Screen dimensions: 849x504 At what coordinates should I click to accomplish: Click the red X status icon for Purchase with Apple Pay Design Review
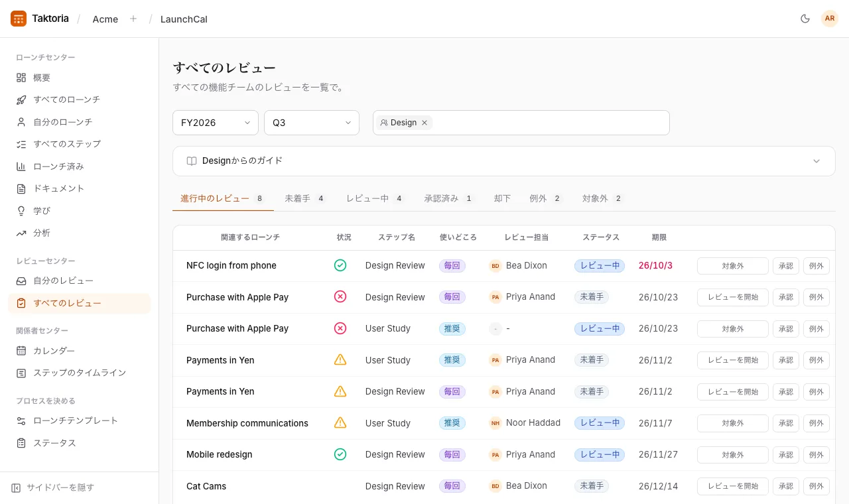pos(340,296)
